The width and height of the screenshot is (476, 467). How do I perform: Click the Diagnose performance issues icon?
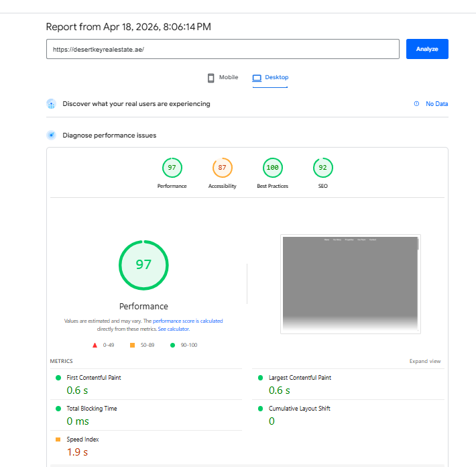(x=51, y=135)
